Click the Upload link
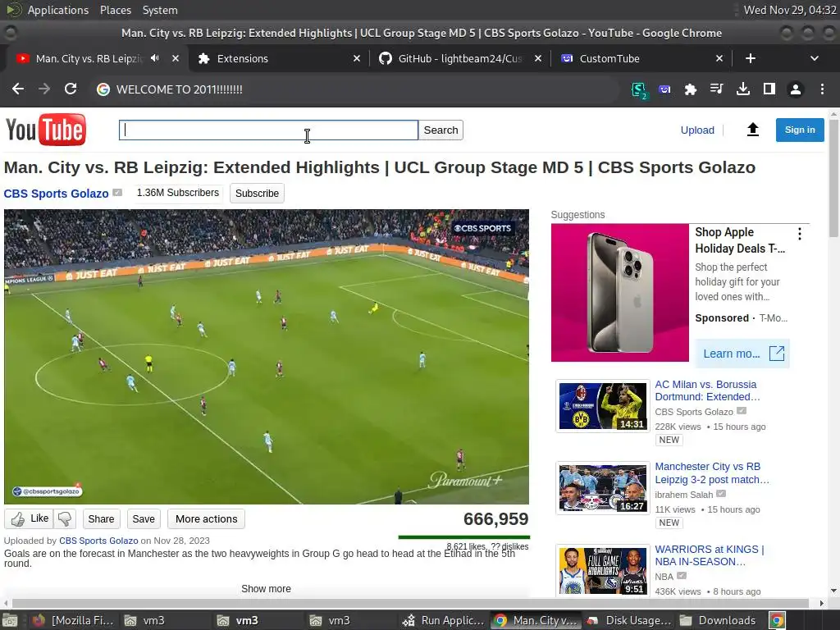The image size is (840, 630). coord(697,130)
